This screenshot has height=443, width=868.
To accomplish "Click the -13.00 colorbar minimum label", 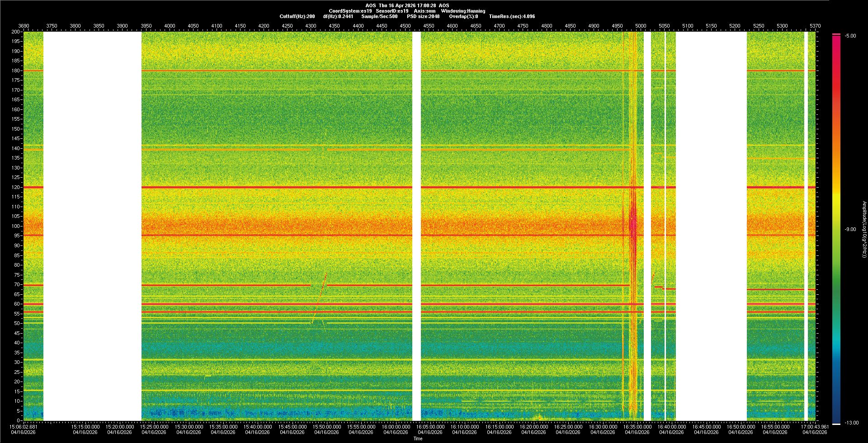I will (x=851, y=423).
